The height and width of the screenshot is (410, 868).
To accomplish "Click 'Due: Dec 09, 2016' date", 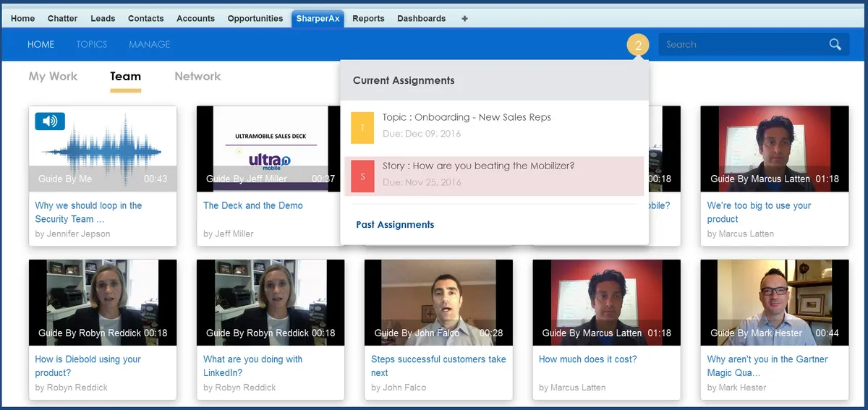I will [422, 134].
